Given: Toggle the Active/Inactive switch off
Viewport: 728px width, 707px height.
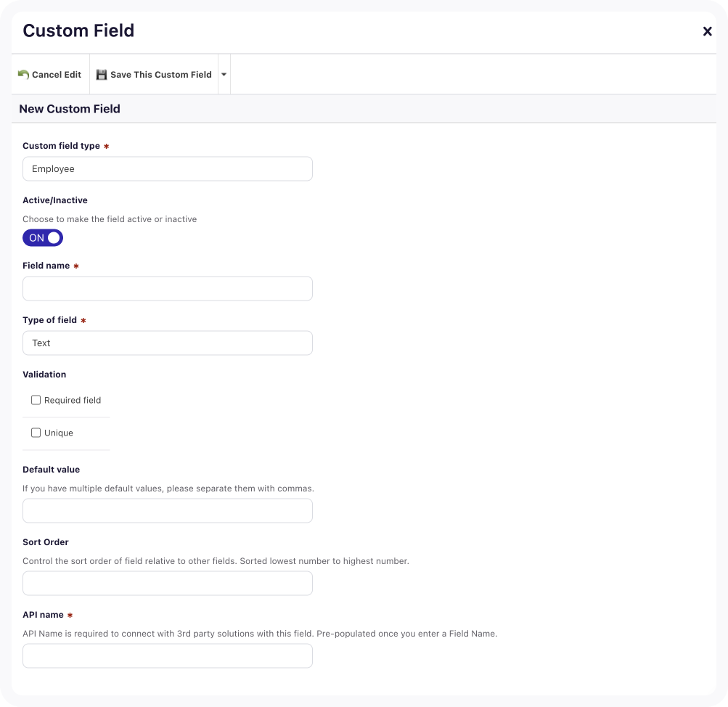Looking at the screenshot, I should click(x=43, y=238).
